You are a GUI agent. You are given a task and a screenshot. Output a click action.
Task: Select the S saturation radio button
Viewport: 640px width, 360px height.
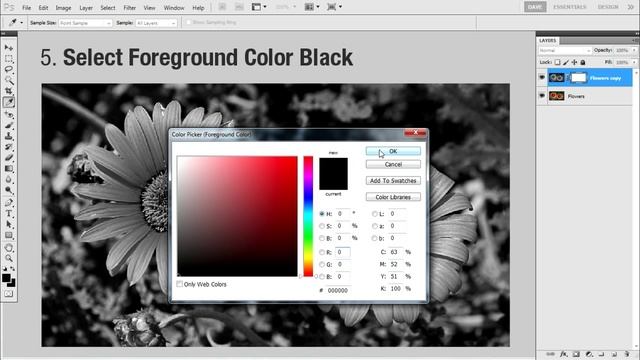[322, 226]
